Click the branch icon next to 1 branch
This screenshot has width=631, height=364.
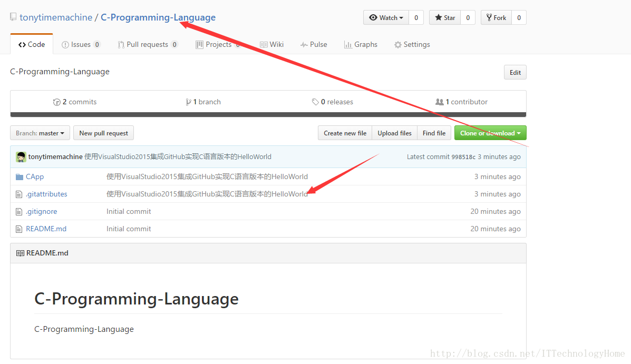[188, 102]
